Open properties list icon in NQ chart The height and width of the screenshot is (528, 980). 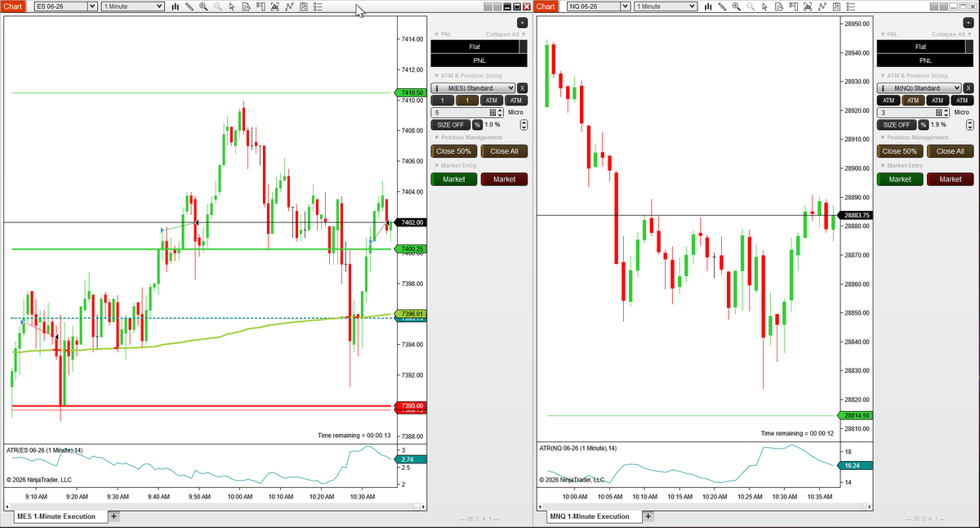pyautogui.click(x=851, y=7)
